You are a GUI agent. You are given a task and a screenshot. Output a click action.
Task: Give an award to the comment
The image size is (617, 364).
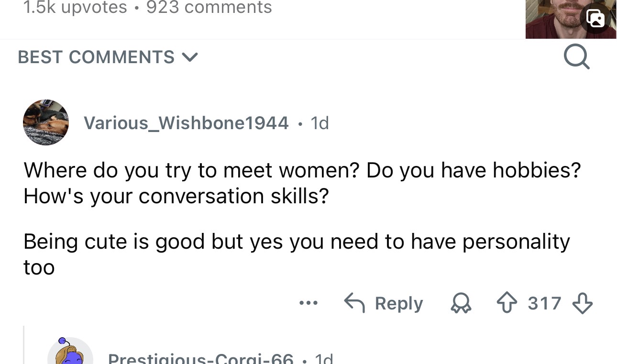(x=462, y=303)
